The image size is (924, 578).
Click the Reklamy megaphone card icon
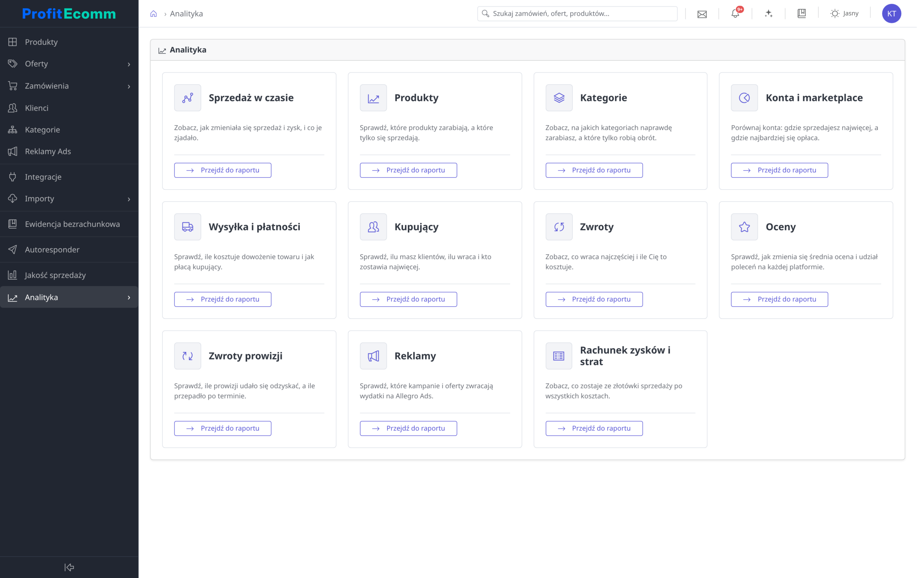[373, 356]
